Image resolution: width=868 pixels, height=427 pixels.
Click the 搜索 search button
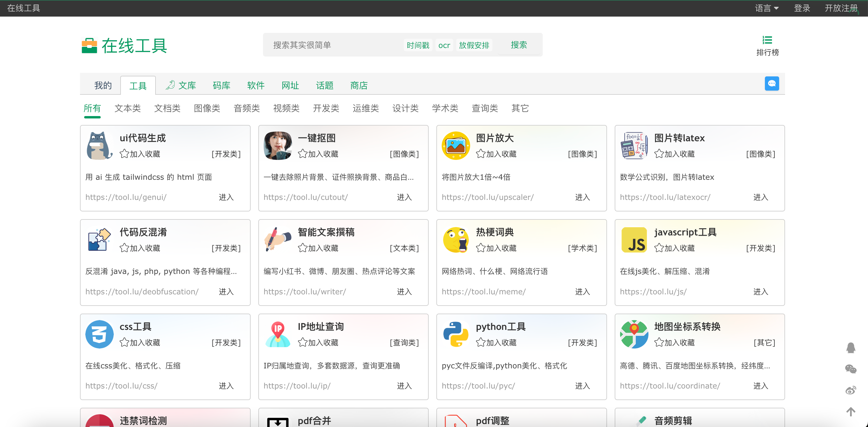coord(519,45)
